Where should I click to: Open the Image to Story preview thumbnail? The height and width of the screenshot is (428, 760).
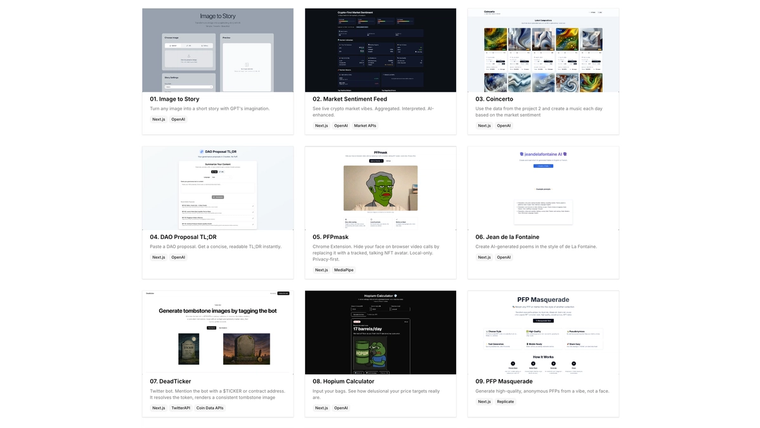(x=218, y=50)
